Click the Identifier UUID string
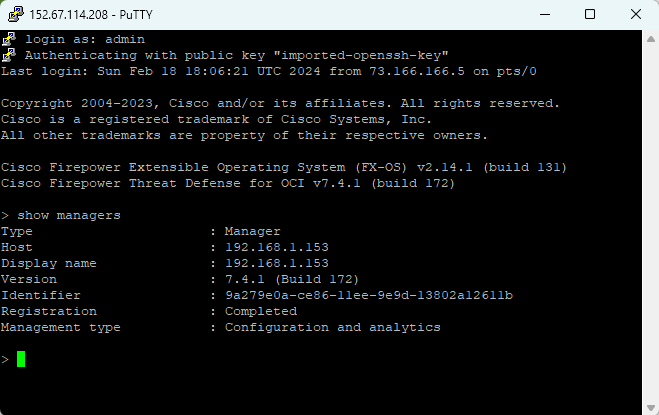 [369, 295]
